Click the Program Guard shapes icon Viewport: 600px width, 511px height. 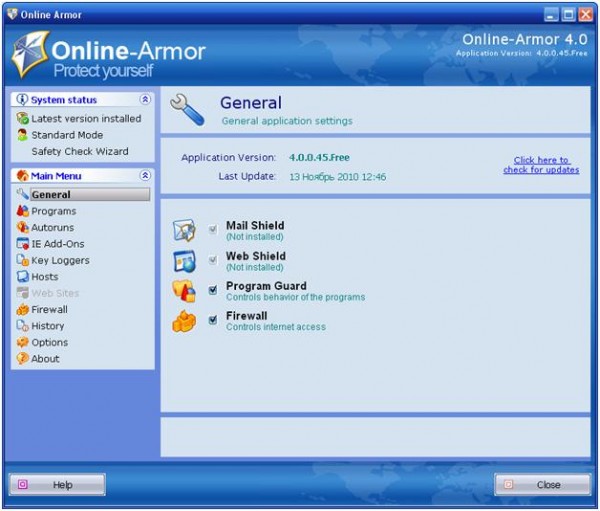point(184,291)
